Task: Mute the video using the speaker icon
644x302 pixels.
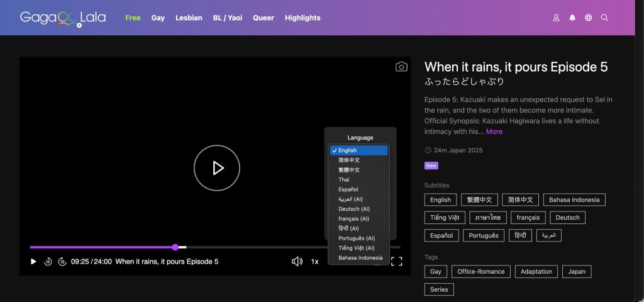Action: [x=297, y=262]
